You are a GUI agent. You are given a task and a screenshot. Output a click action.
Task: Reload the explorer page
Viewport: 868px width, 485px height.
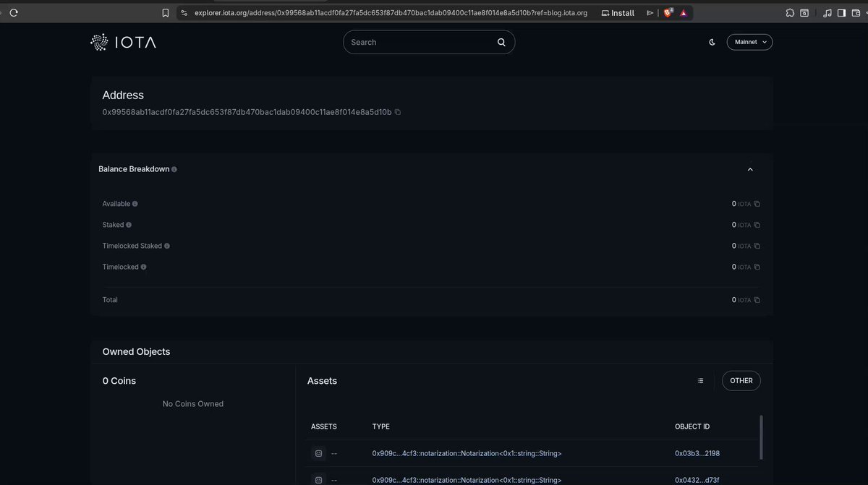click(14, 12)
